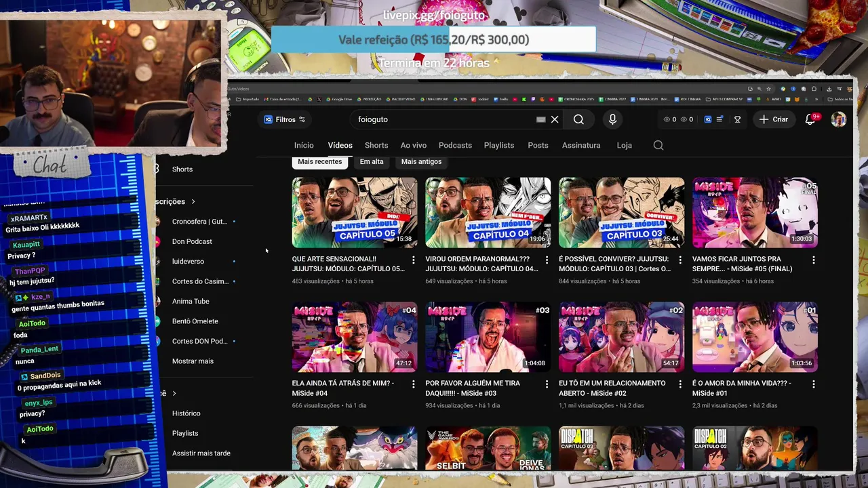Open the MiSide #01 video thumbnail
This screenshot has height=488, width=868.
(x=755, y=337)
